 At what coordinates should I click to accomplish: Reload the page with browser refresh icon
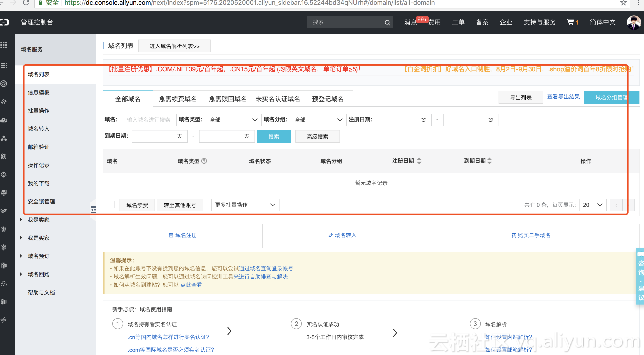point(26,3)
